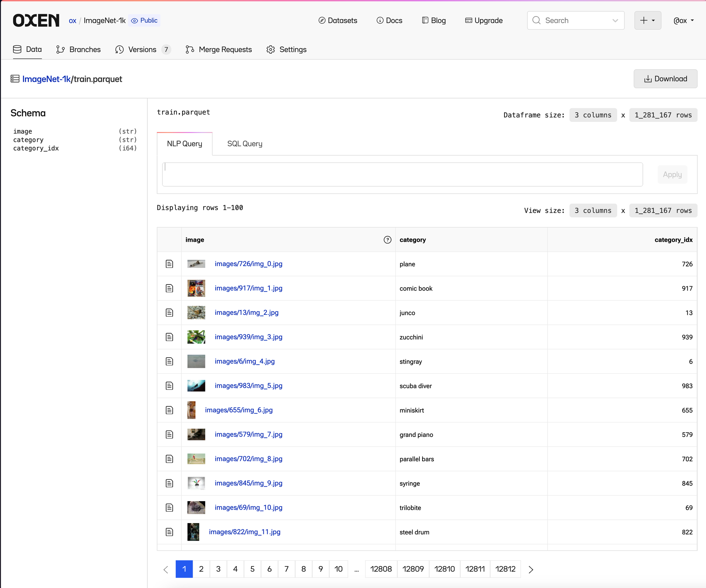The image size is (706, 588).
Task: Click previous page arrow in pagination
Action: pyautogui.click(x=166, y=569)
